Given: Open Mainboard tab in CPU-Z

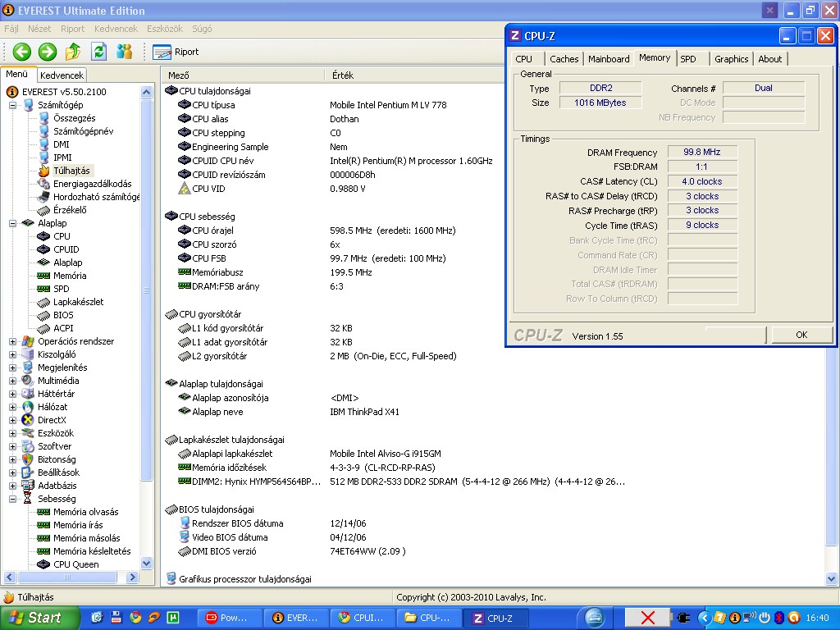Looking at the screenshot, I should pos(609,59).
